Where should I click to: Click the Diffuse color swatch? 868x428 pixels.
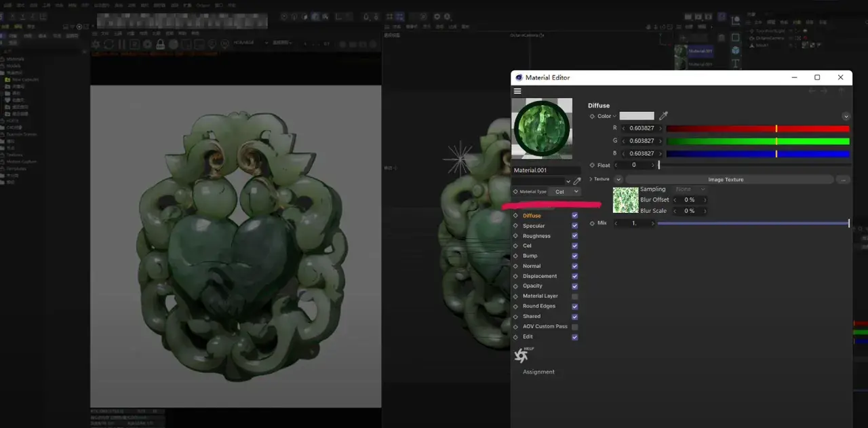[x=636, y=116]
